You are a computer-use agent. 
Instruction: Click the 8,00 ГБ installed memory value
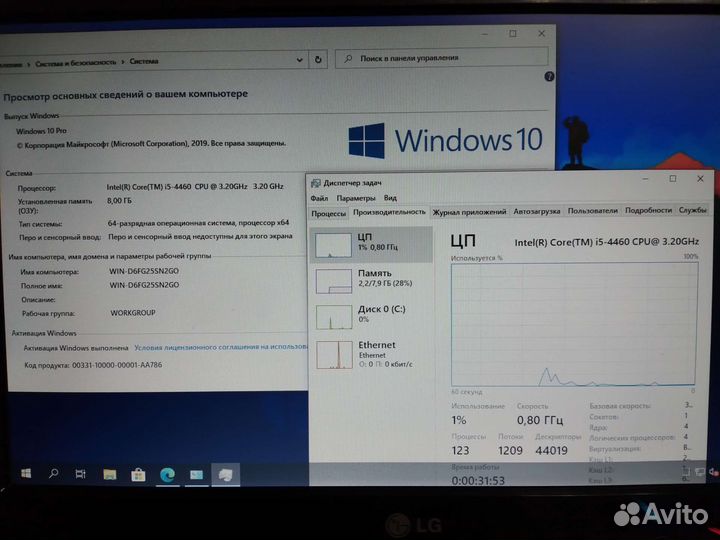[x=119, y=201]
